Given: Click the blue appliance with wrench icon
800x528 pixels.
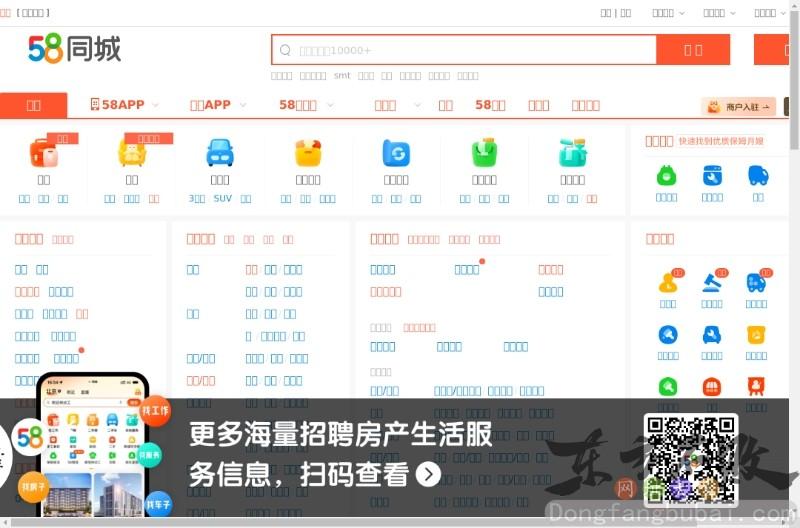Looking at the screenshot, I should click(712, 176).
